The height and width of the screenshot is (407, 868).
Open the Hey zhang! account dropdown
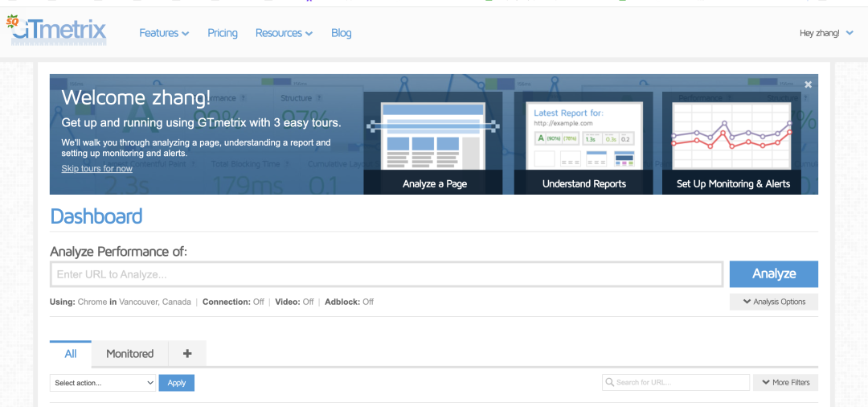click(x=826, y=33)
